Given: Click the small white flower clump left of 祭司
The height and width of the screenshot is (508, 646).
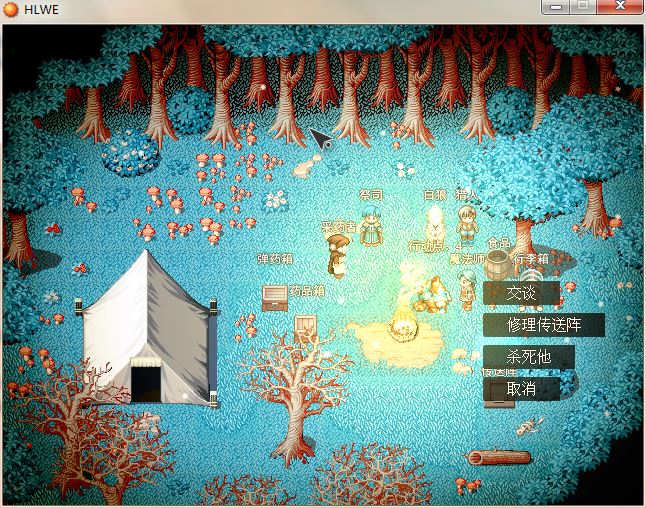Looking at the screenshot, I should click(276, 201).
